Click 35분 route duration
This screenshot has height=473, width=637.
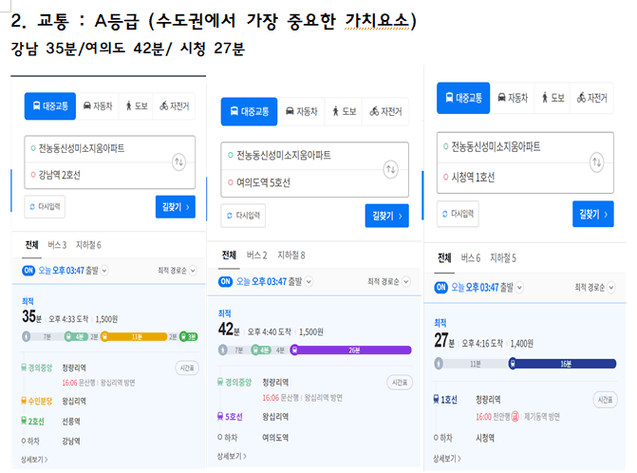click(x=32, y=317)
